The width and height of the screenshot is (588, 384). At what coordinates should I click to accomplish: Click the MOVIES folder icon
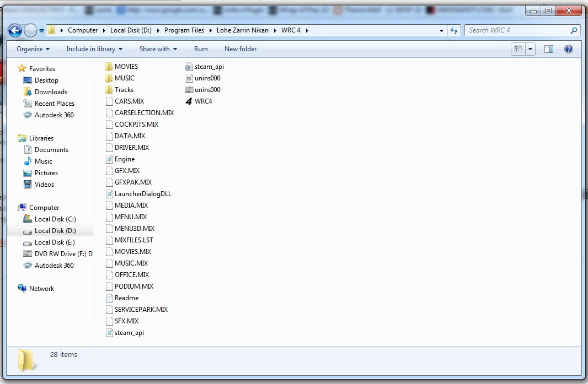109,67
